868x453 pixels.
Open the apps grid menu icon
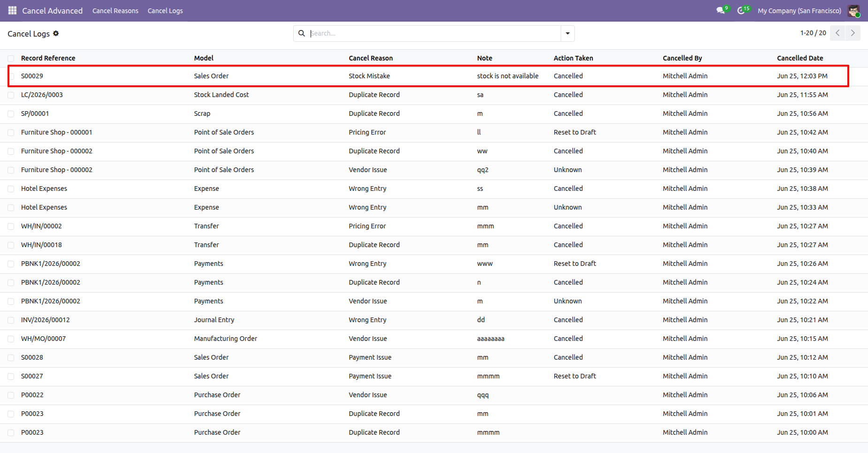coord(12,10)
